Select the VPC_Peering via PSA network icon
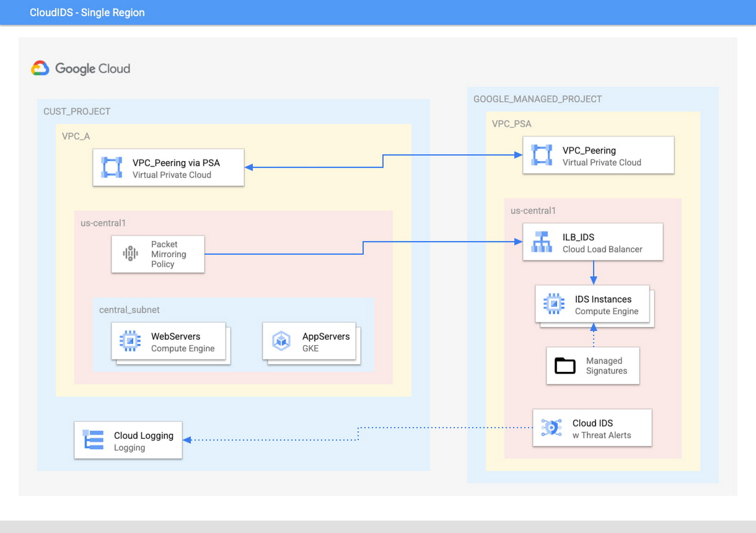The image size is (756, 533). click(112, 168)
